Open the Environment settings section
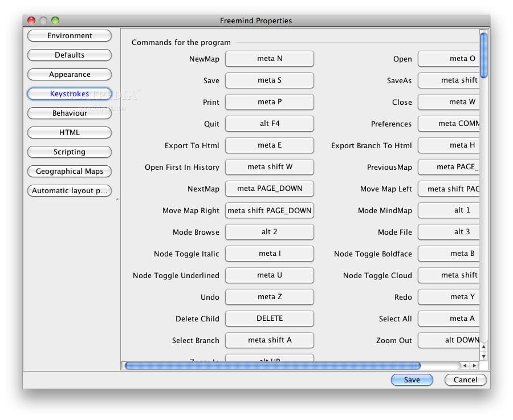Viewport: 513px width, 420px height. 70,36
